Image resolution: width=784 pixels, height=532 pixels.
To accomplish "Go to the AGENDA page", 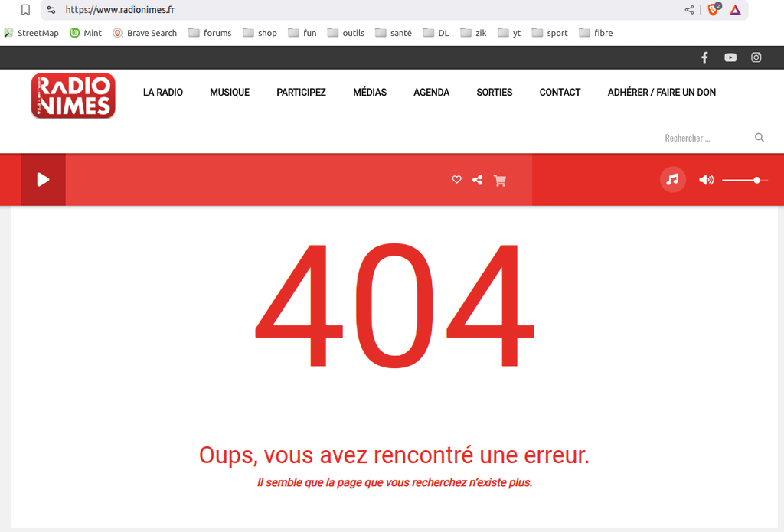I will pos(431,92).
